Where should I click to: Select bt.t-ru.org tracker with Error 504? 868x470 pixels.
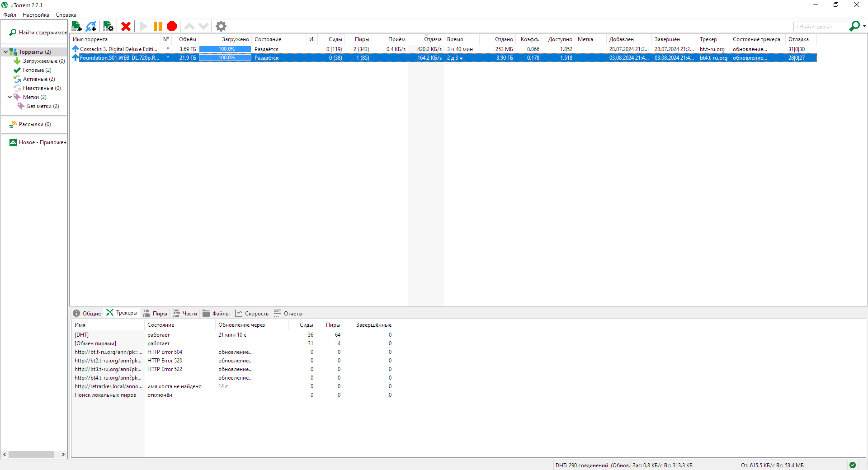[232, 352]
